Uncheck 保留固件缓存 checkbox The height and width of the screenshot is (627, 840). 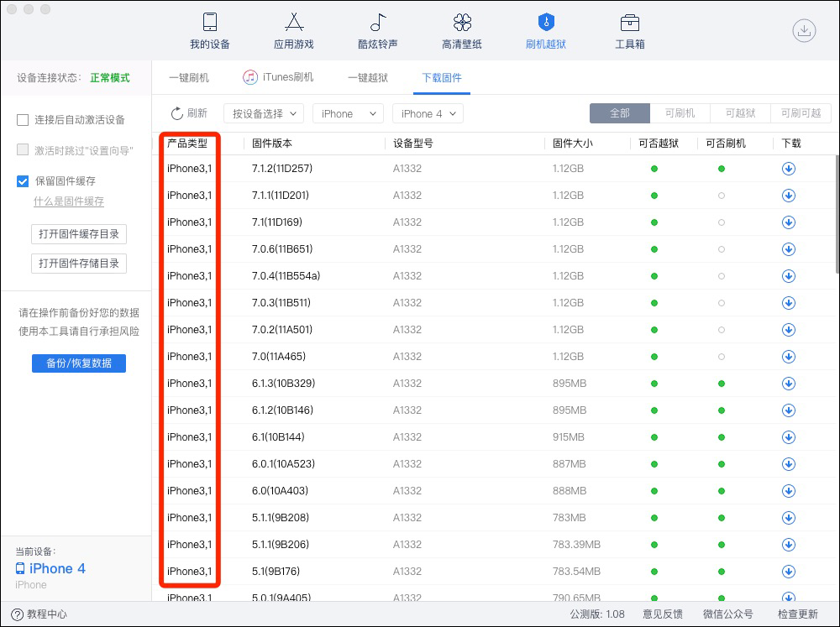[x=23, y=181]
